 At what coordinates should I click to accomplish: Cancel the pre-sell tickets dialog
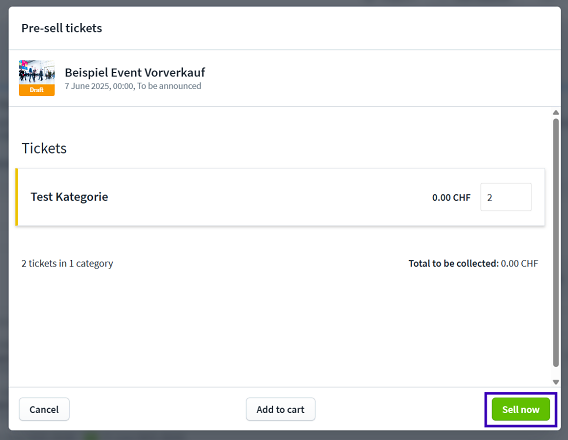click(44, 409)
